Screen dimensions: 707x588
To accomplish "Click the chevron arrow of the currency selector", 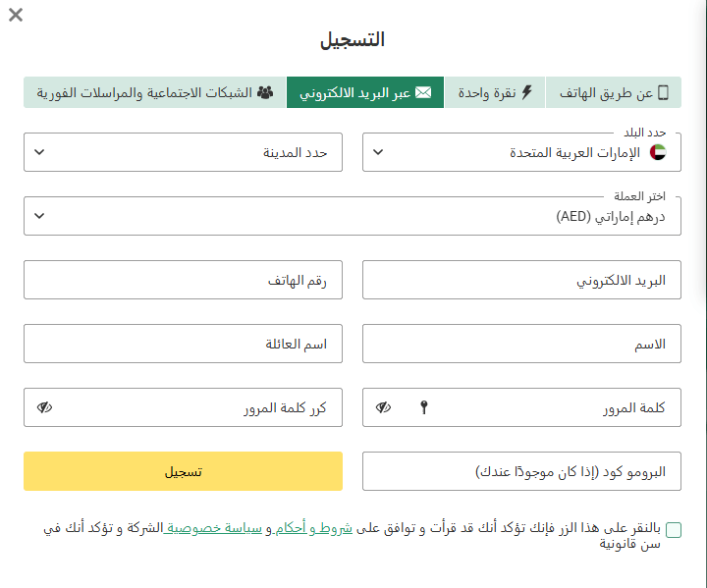I will coord(39,216).
